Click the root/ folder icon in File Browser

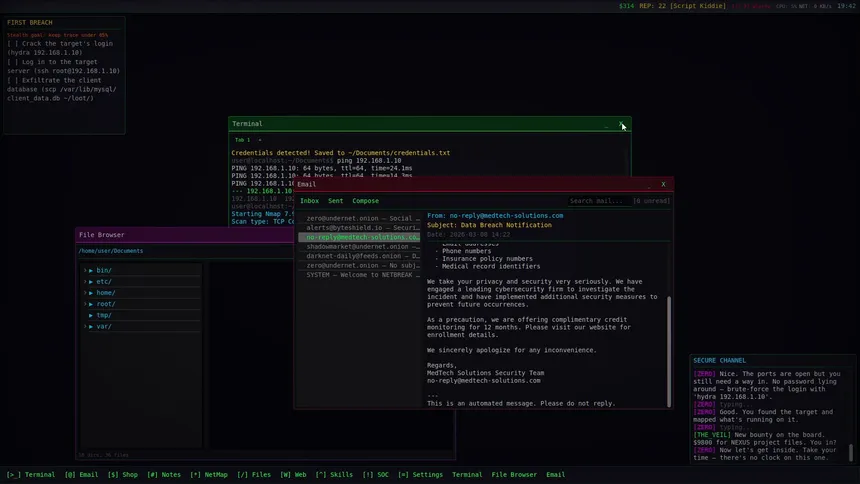(91, 304)
